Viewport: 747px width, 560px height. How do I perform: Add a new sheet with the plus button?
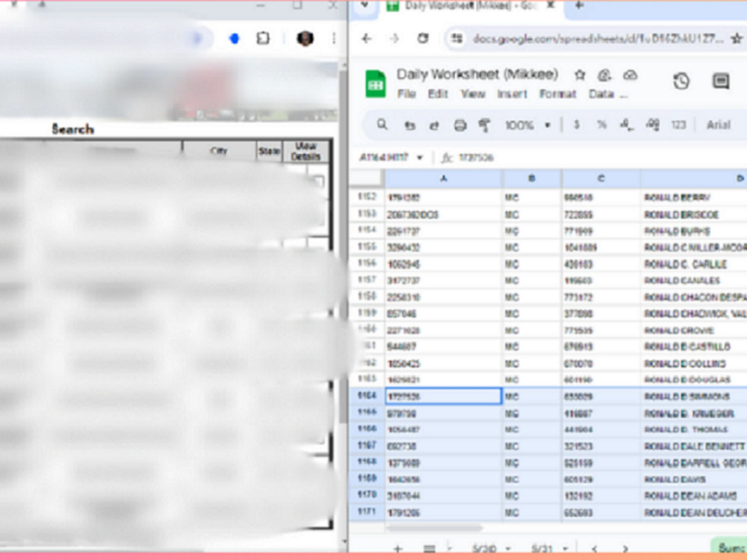397,549
